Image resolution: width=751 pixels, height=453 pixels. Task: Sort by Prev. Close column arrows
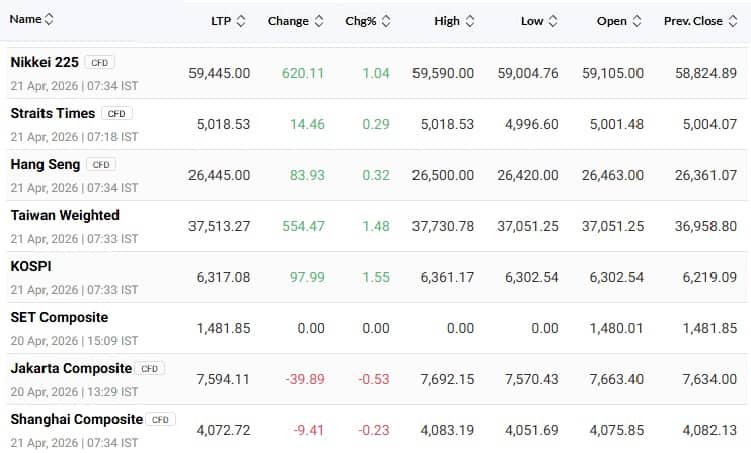point(733,21)
